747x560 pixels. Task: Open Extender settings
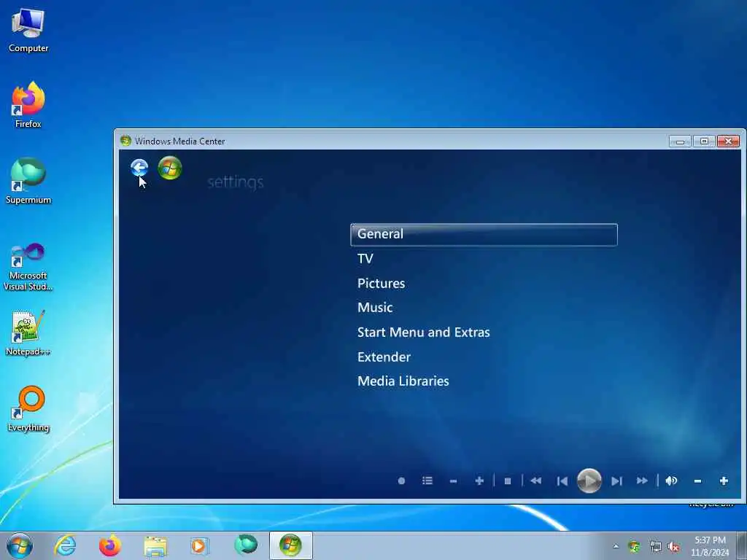(x=384, y=357)
